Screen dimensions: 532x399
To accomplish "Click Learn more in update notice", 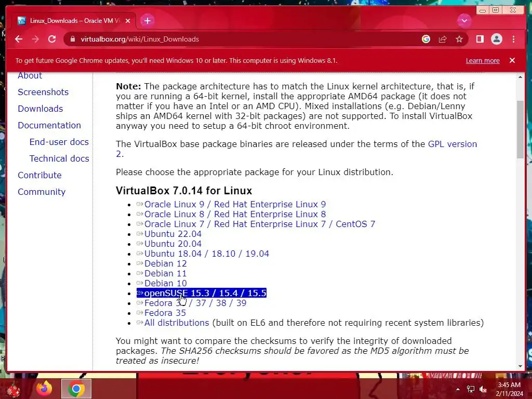I will coord(483,61).
